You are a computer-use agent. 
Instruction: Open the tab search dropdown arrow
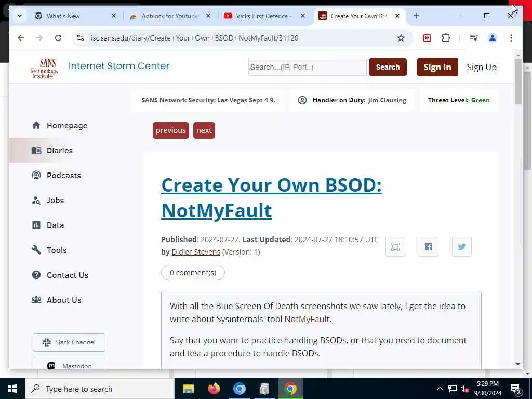[20, 16]
